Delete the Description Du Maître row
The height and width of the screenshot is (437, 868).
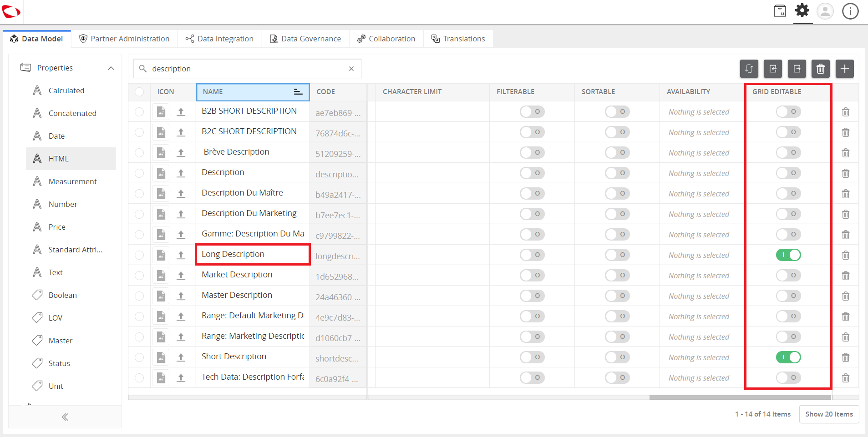(845, 194)
